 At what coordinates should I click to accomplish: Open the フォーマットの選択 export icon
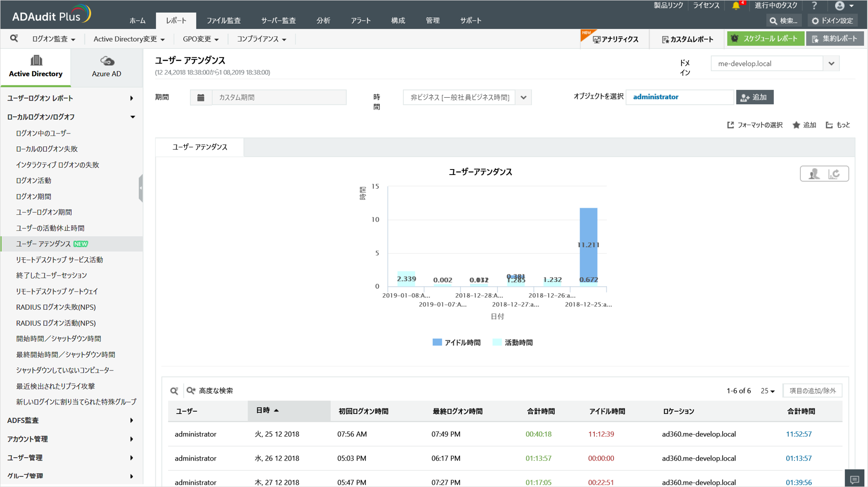click(730, 125)
